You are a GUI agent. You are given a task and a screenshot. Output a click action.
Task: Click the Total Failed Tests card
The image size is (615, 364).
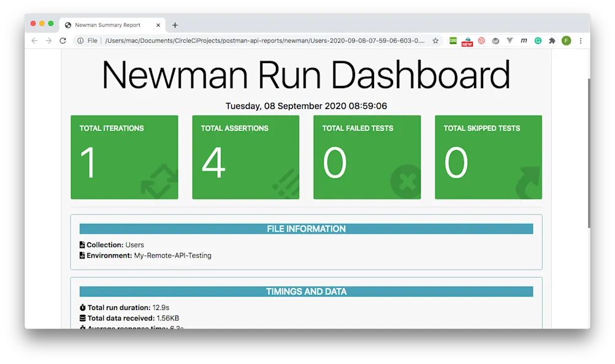coord(367,157)
